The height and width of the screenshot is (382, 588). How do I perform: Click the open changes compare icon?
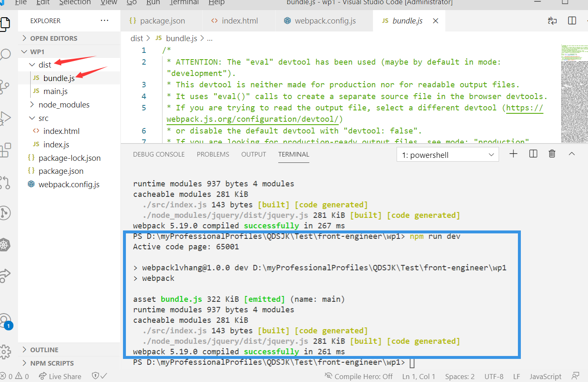click(552, 21)
